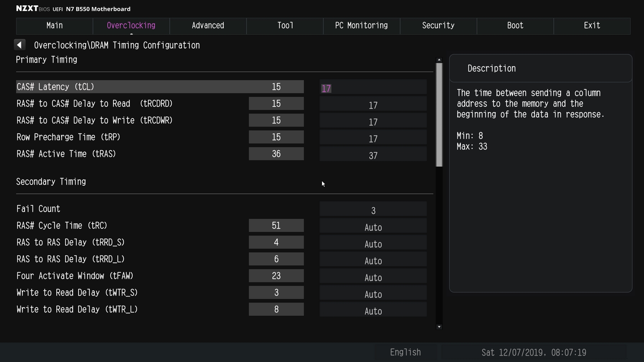This screenshot has width=644, height=362.
Task: Click the CAS# Latency (tCL) input field
Action: click(373, 88)
